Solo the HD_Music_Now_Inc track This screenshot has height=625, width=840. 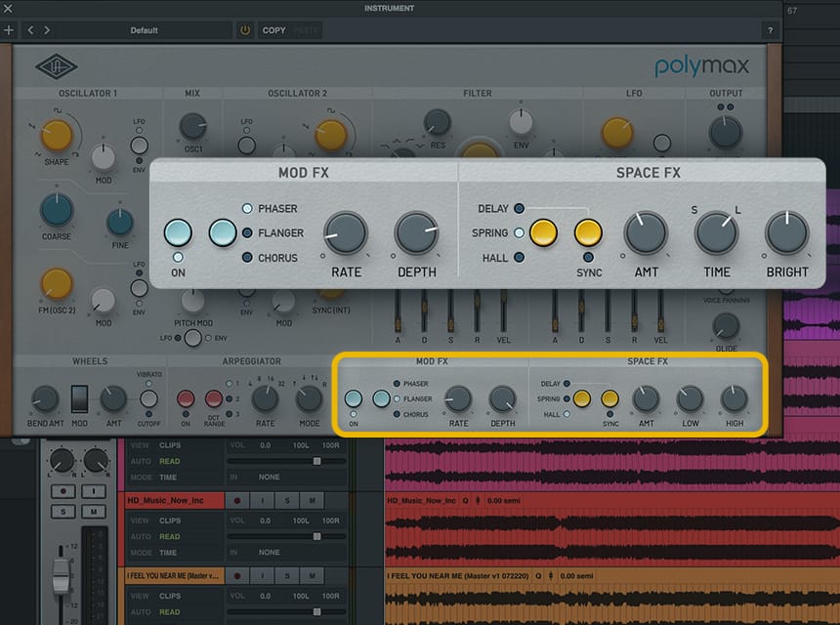coord(286,501)
